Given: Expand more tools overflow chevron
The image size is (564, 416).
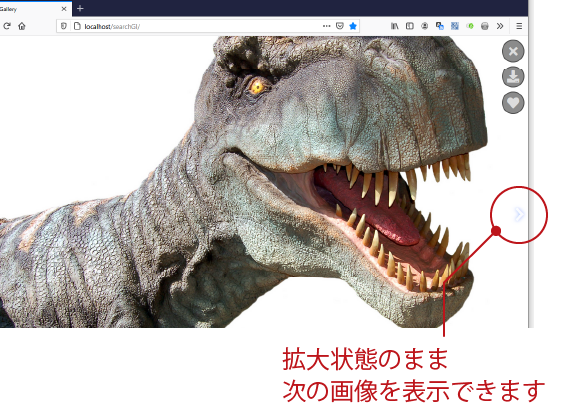Looking at the screenshot, I should click(500, 26).
